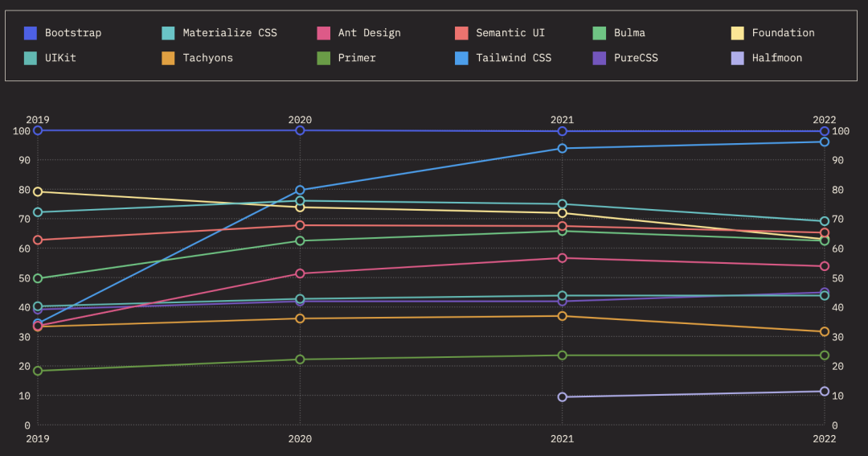
Task: Click the PureCSS legend color swatch
Action: click(x=600, y=58)
